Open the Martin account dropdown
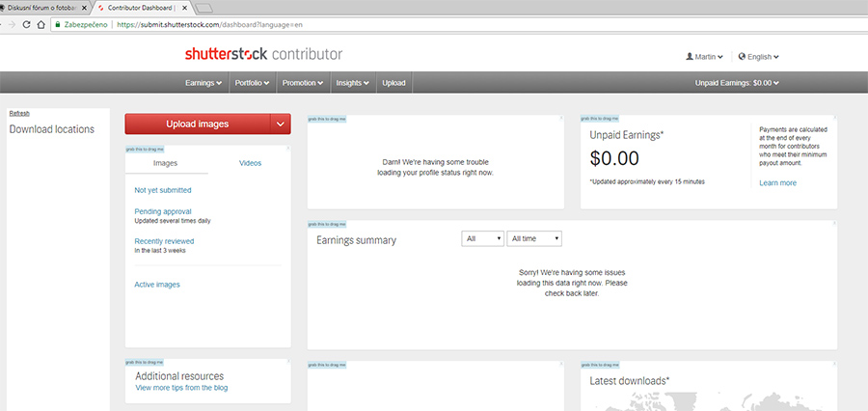The image size is (868, 411). (704, 57)
